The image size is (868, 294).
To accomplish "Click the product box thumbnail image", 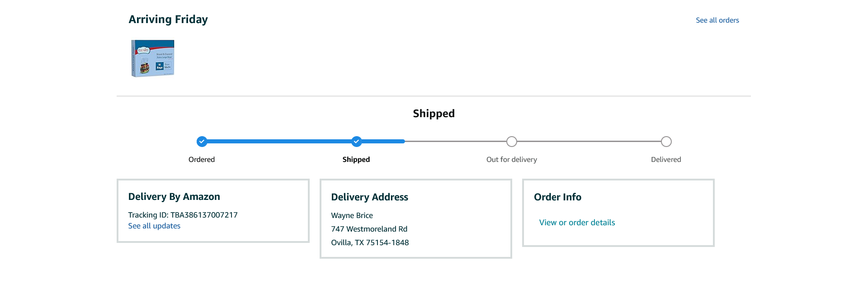I will [x=153, y=58].
